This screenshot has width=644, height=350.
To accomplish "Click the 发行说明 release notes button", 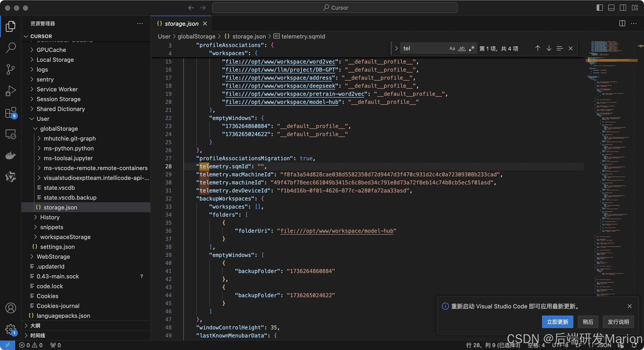I will tap(618, 322).
